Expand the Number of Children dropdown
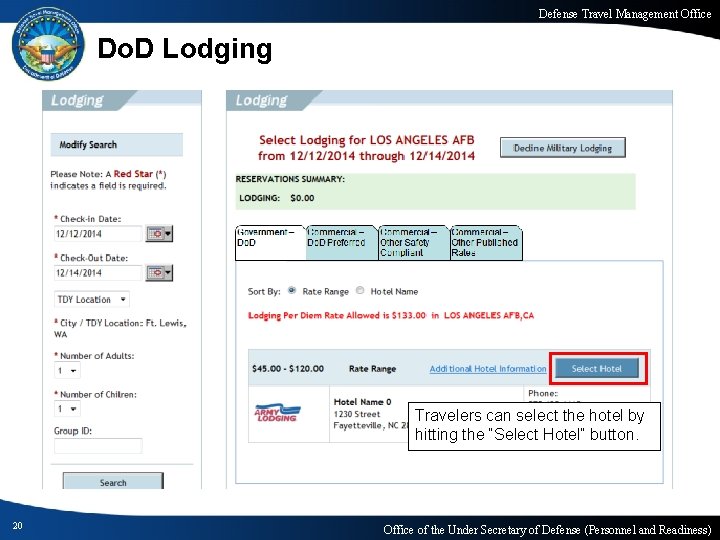This screenshot has height=540, width=720. [67, 409]
